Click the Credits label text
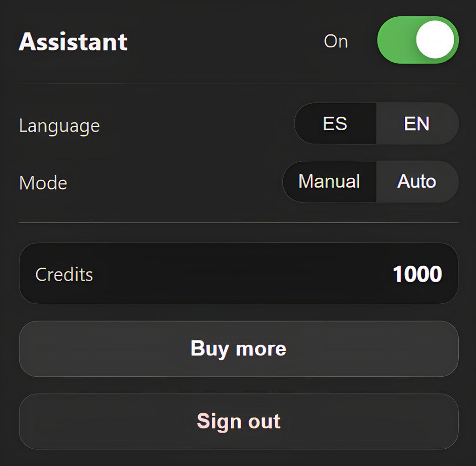476x466 pixels. (64, 275)
